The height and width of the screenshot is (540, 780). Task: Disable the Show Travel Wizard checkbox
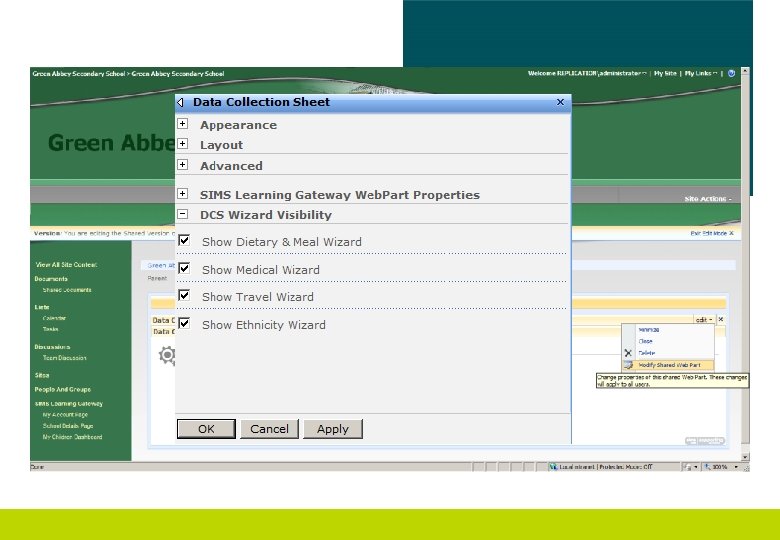pos(184,295)
